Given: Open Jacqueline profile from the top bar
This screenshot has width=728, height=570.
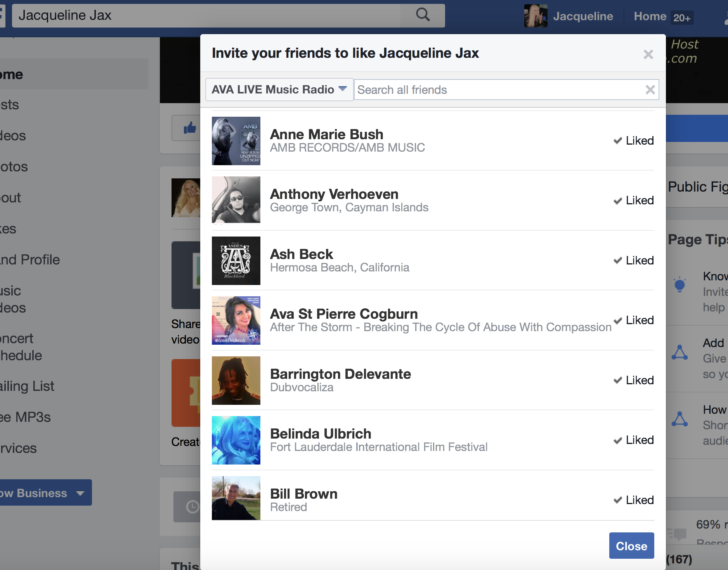Looking at the screenshot, I should click(583, 16).
